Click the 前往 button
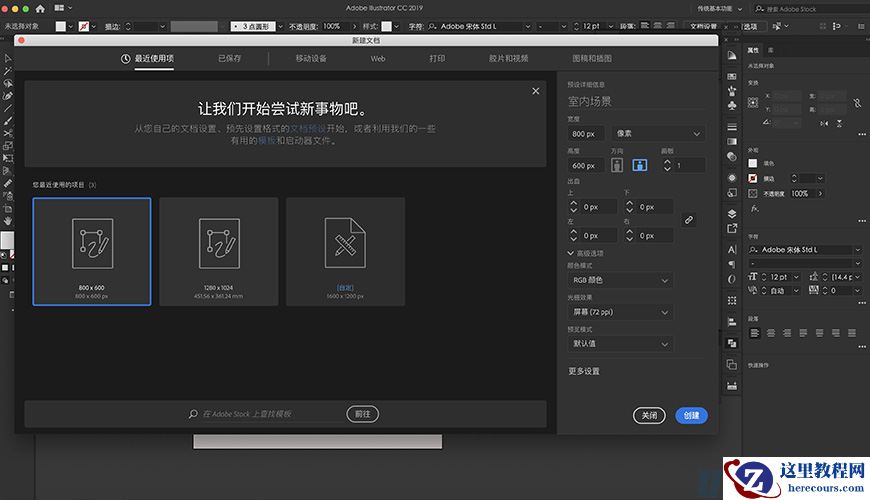Image resolution: width=870 pixels, height=500 pixels. pyautogui.click(x=362, y=414)
